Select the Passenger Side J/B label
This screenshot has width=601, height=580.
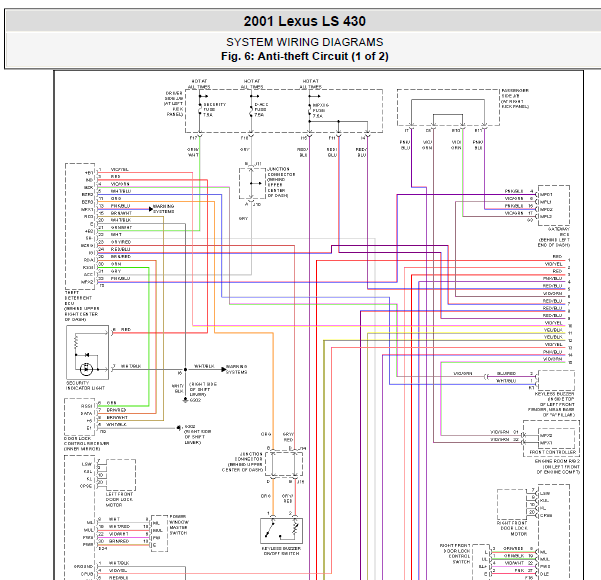click(515, 99)
